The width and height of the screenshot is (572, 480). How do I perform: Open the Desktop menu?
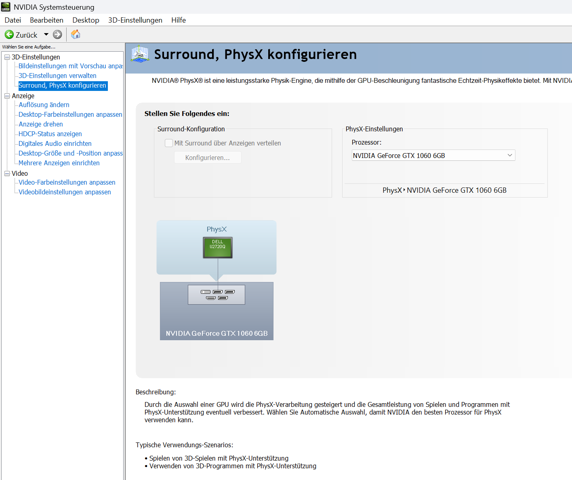pos(86,20)
